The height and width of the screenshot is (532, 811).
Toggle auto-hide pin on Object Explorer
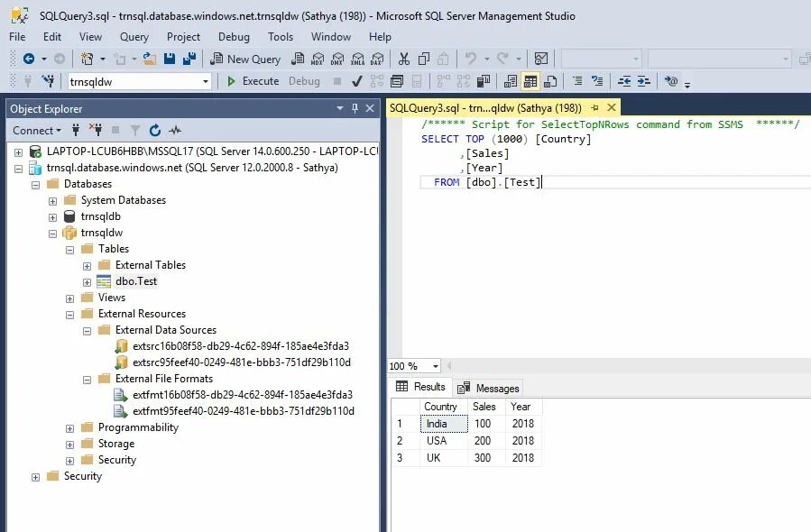(355, 108)
